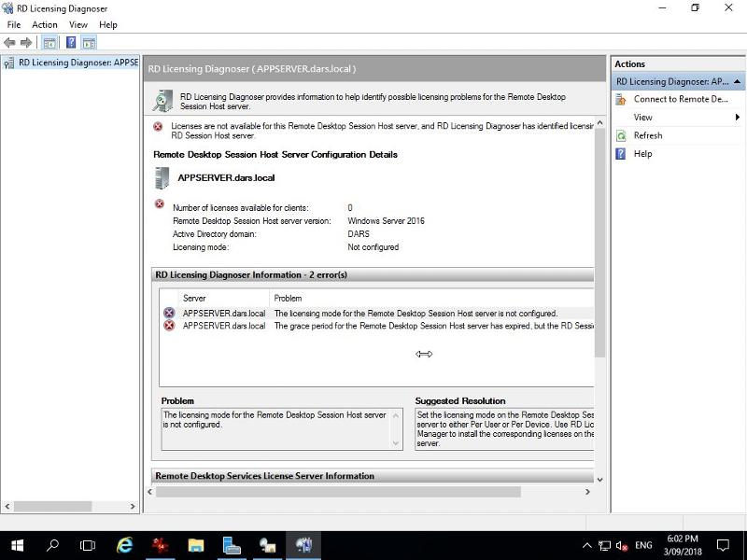The width and height of the screenshot is (747, 560).
Task: Click the Active Directory domain DARS value
Action: coord(359,234)
